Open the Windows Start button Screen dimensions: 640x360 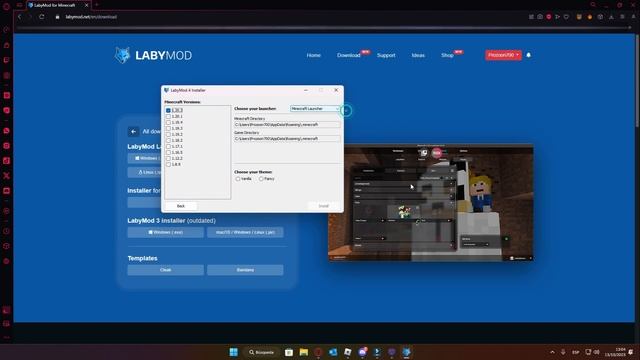click(233, 352)
